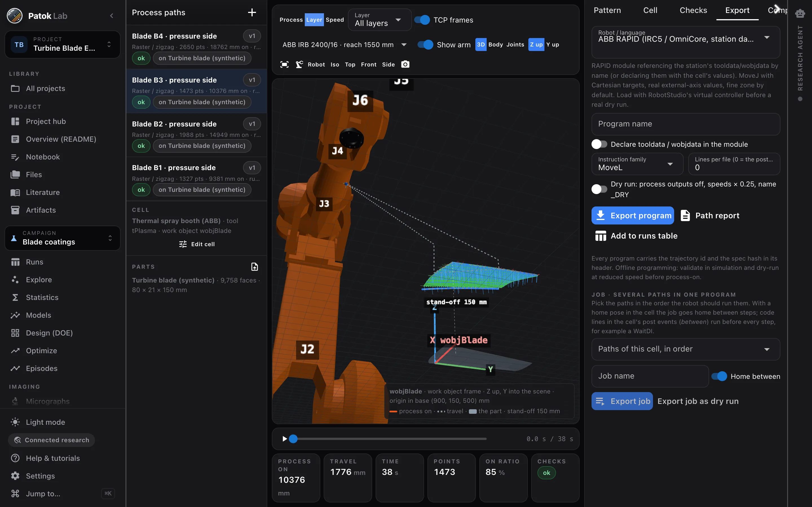Viewport: 812px width, 507px height.
Task: Import a part with the upload file icon
Action: point(255,267)
